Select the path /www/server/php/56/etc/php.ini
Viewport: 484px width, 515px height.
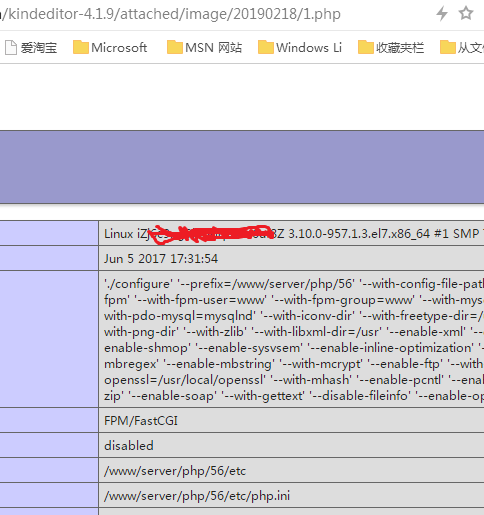[x=197, y=496]
